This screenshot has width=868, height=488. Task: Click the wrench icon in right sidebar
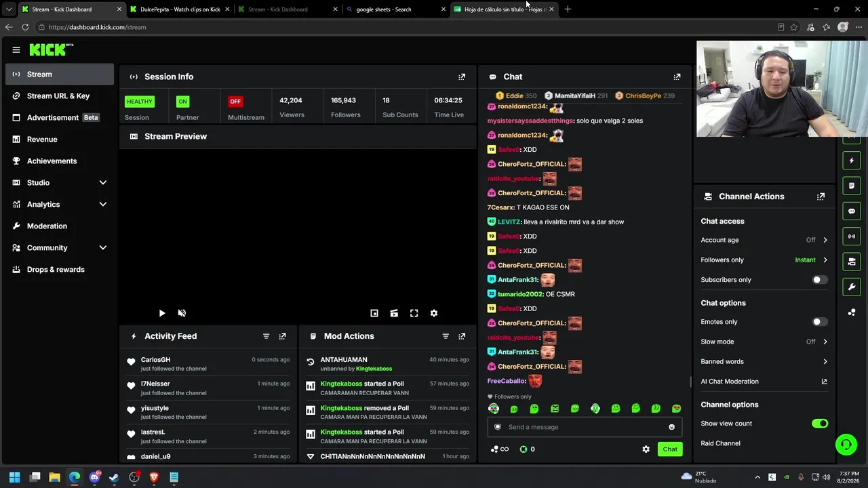point(852,287)
